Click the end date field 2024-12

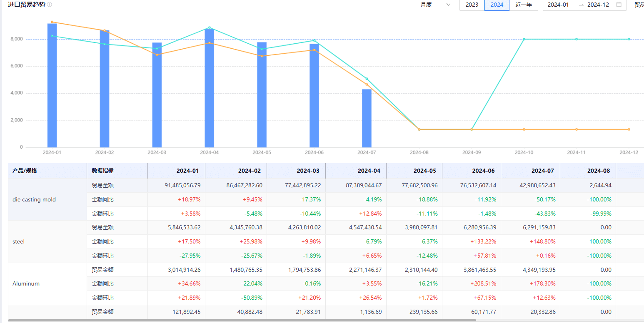pos(598,5)
